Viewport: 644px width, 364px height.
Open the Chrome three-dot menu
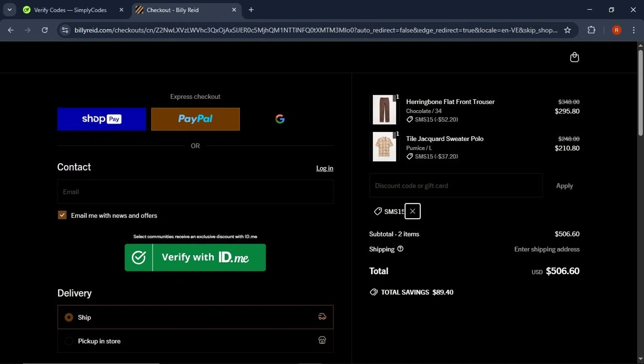[634, 30]
